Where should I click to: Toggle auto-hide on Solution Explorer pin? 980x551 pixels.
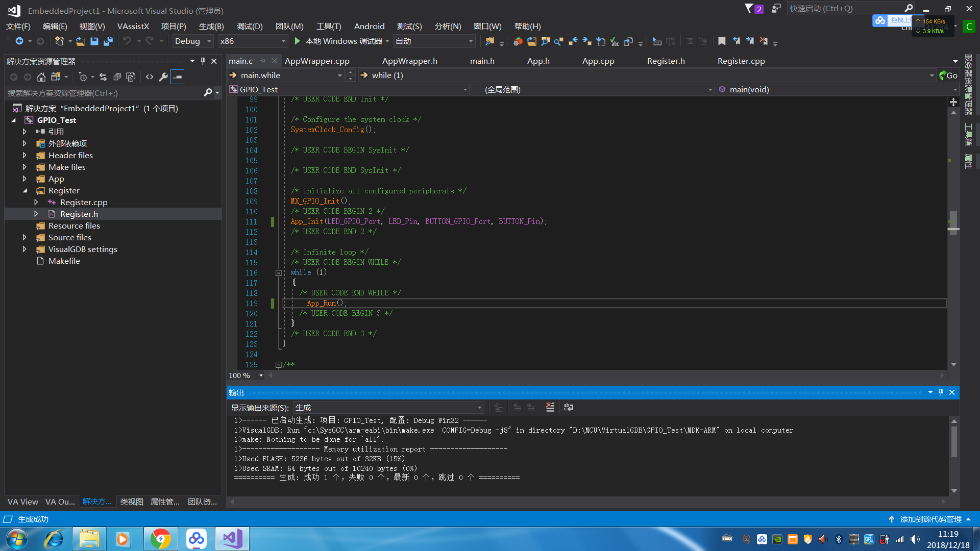pos(203,61)
